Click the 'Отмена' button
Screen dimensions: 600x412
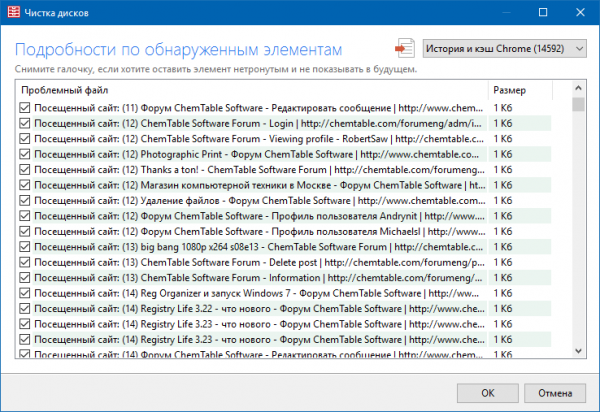[555, 393]
